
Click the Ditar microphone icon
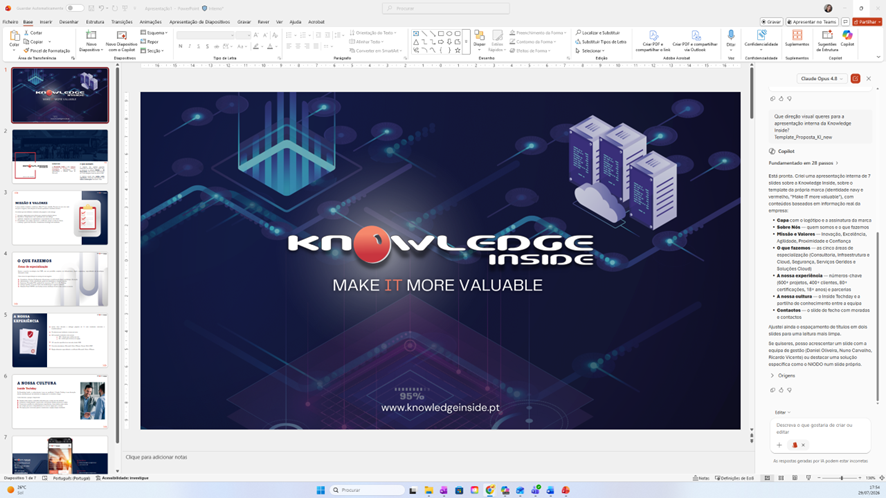[731, 36]
